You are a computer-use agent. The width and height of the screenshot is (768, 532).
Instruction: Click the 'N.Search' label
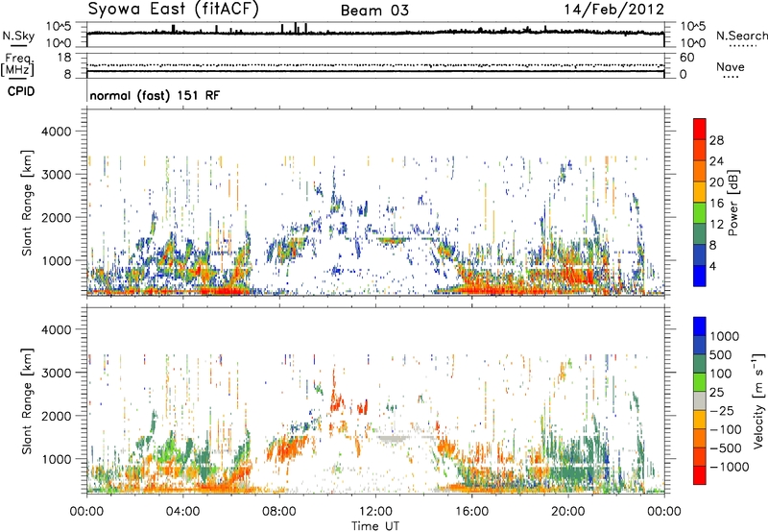tap(742, 36)
